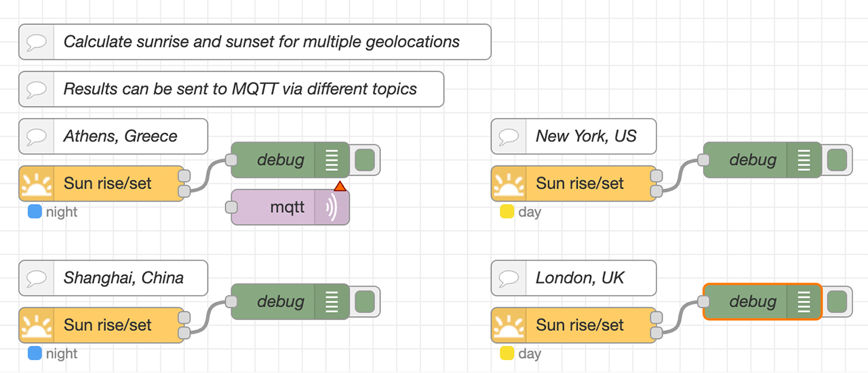Click the list icon on Shanghai debug node
Viewport: 868px width, 373px height.
pos(332,302)
